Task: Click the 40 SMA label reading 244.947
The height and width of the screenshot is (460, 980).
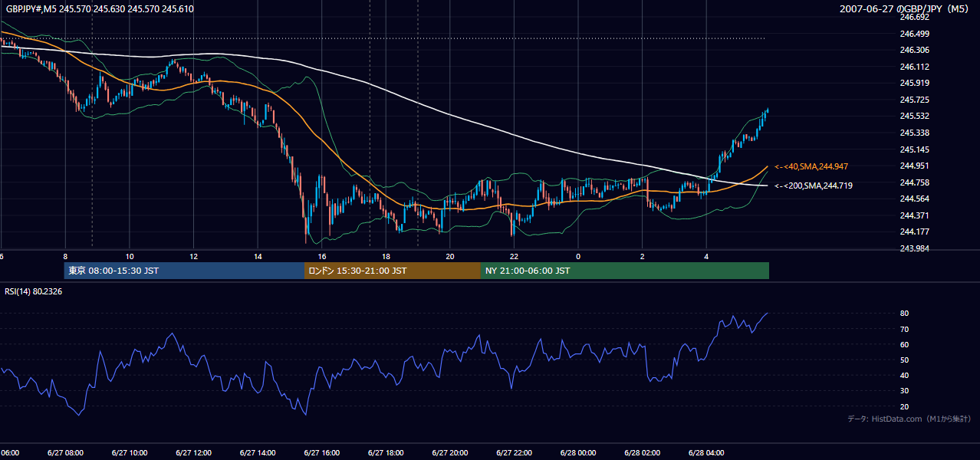Action: coord(811,166)
